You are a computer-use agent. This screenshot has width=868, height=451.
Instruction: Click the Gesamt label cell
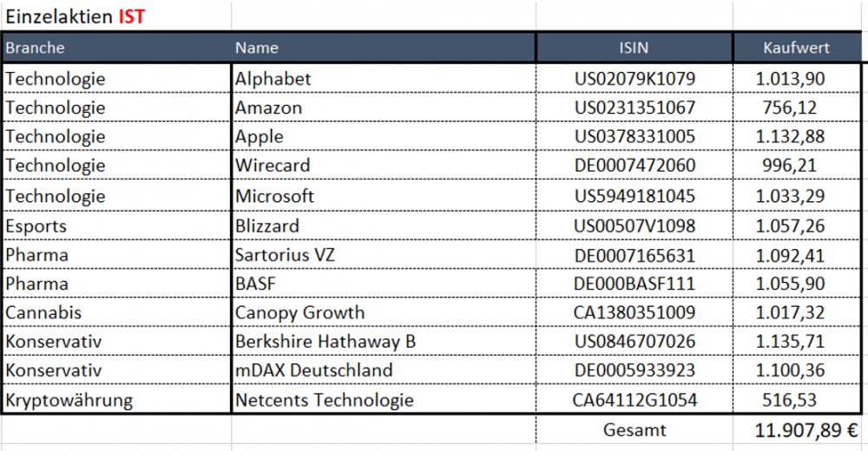coord(635,429)
